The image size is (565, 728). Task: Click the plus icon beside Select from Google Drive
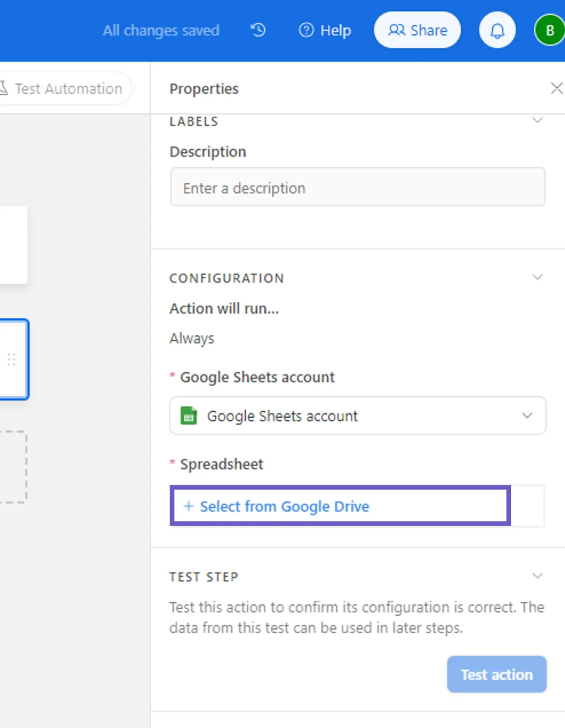coord(188,506)
